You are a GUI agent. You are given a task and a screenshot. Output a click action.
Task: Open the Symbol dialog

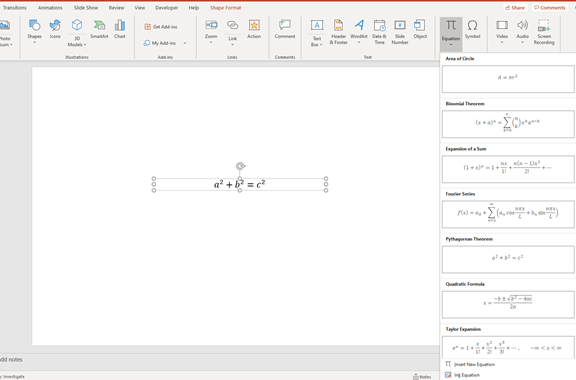[472, 29]
